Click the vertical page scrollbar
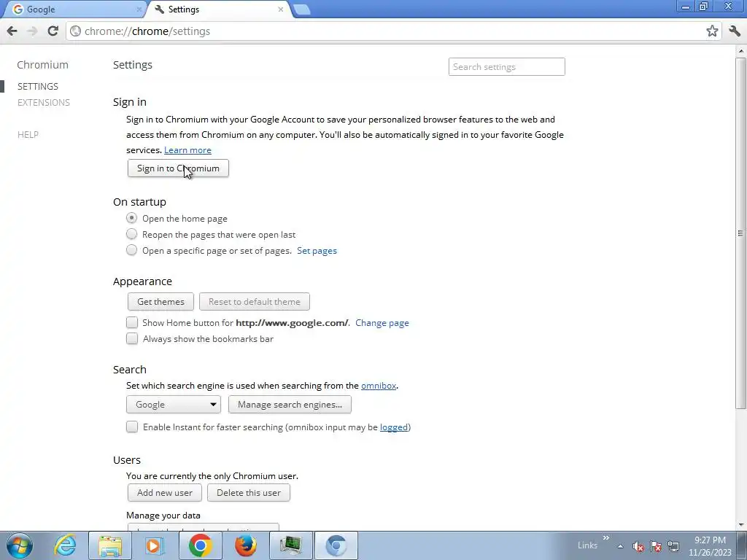The width and height of the screenshot is (747, 560). coord(740,233)
